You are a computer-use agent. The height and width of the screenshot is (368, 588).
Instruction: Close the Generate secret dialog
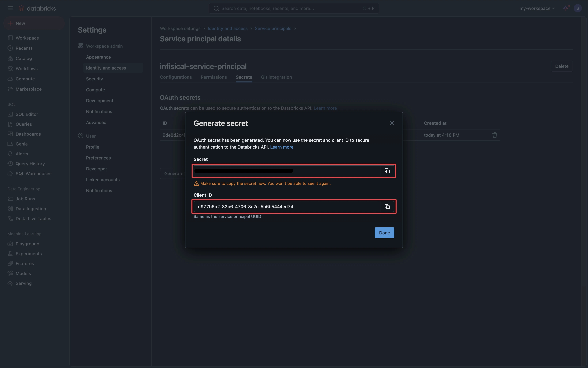tap(391, 123)
